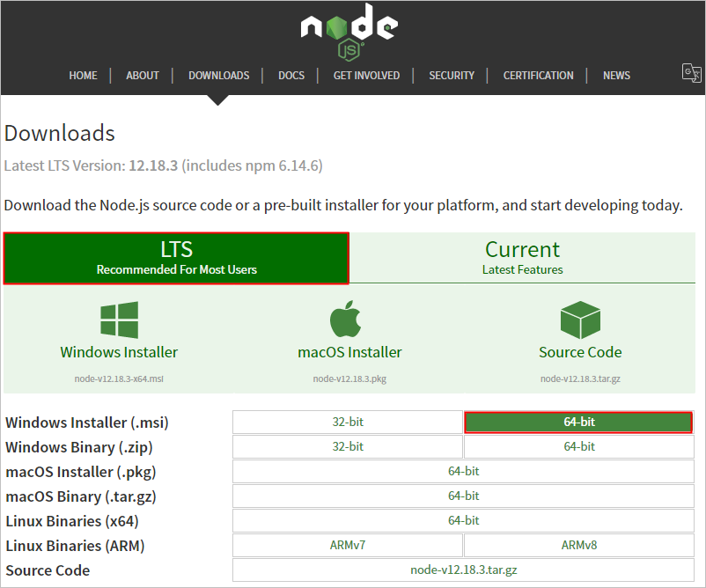This screenshot has height=588, width=706.
Task: Open the NEWS nav item
Action: [616, 75]
